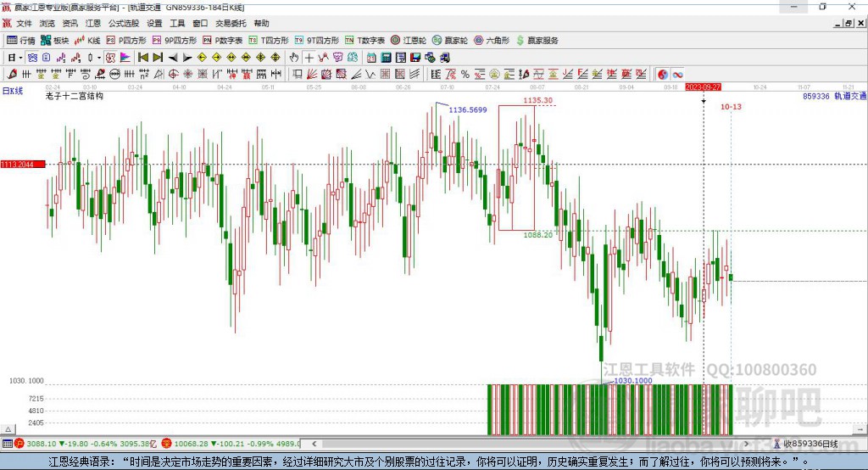Open the 江恩轮 Gann wheel tool
This screenshot has width=868, height=470.
pyautogui.click(x=409, y=40)
